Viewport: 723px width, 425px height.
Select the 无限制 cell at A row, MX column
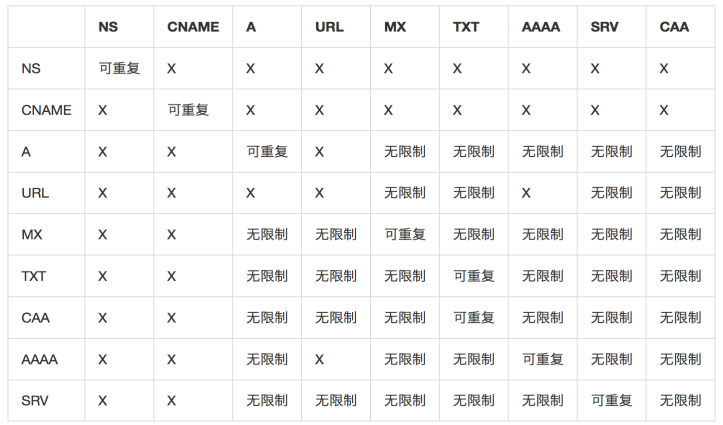coord(405,152)
